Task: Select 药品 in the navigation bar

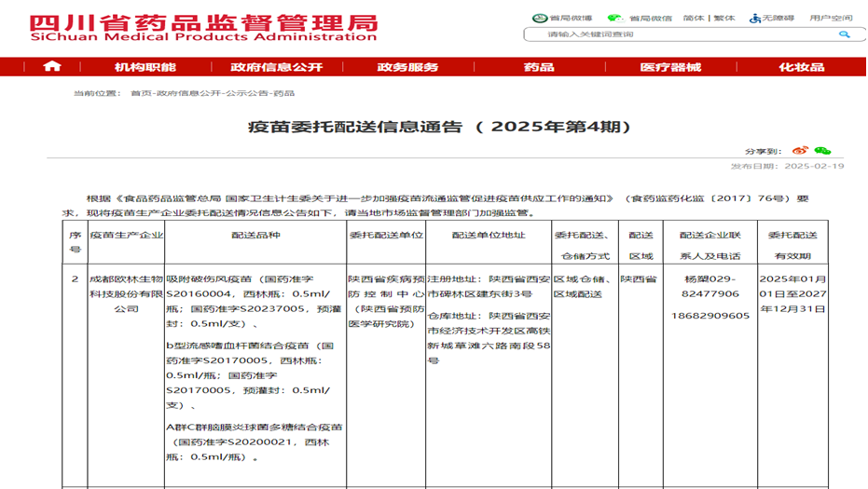Action: (538, 67)
